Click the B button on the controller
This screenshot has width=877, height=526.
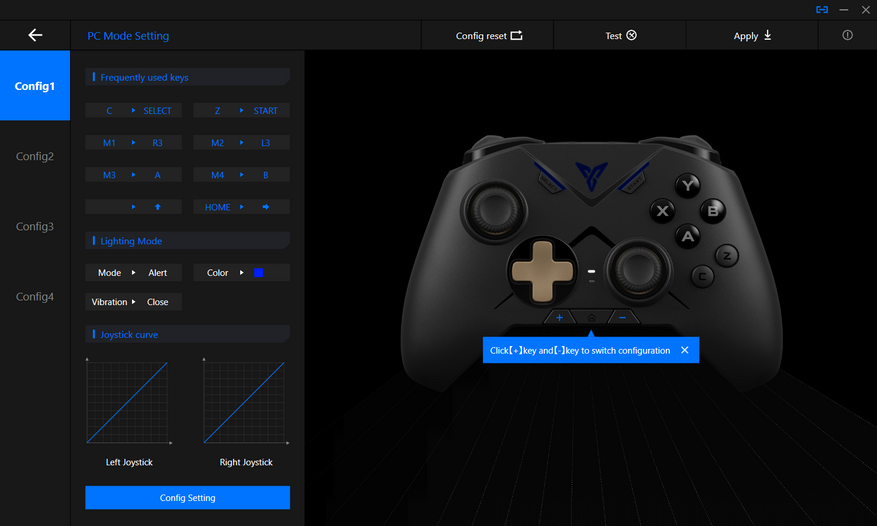[x=713, y=211]
